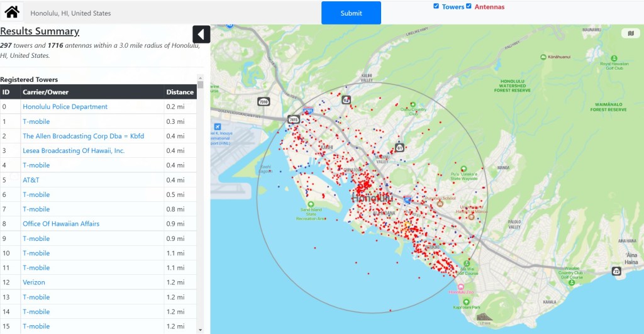Screen dimensions: 644x334
Task: Open the Office Of Hawaiian Affairs link
Action: 61,224
